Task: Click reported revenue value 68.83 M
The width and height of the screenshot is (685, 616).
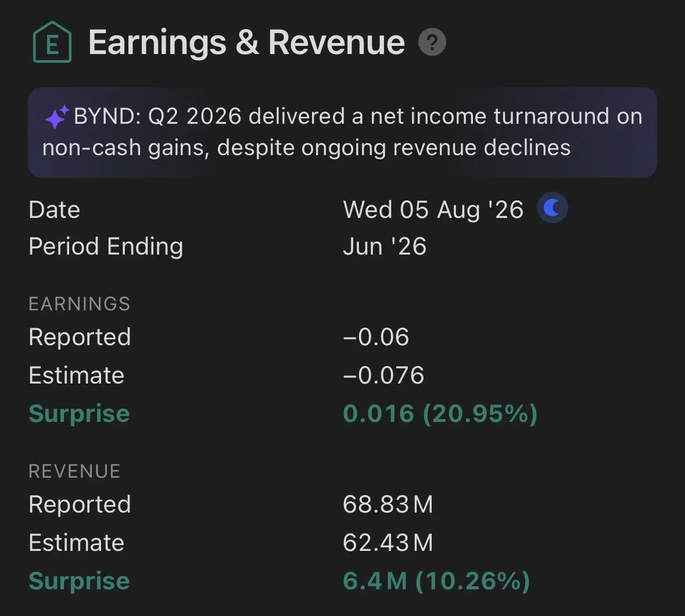Action: click(x=388, y=504)
